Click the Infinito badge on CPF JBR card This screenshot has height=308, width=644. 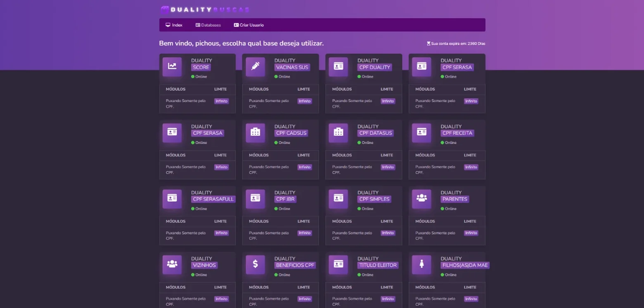(305, 233)
